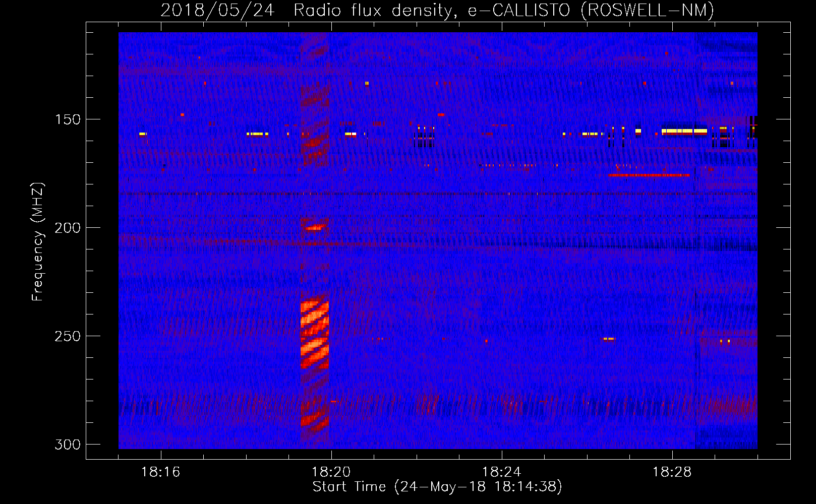The width and height of the screenshot is (816, 504).
Task: Click the Start Time axis label
Action: point(437,487)
